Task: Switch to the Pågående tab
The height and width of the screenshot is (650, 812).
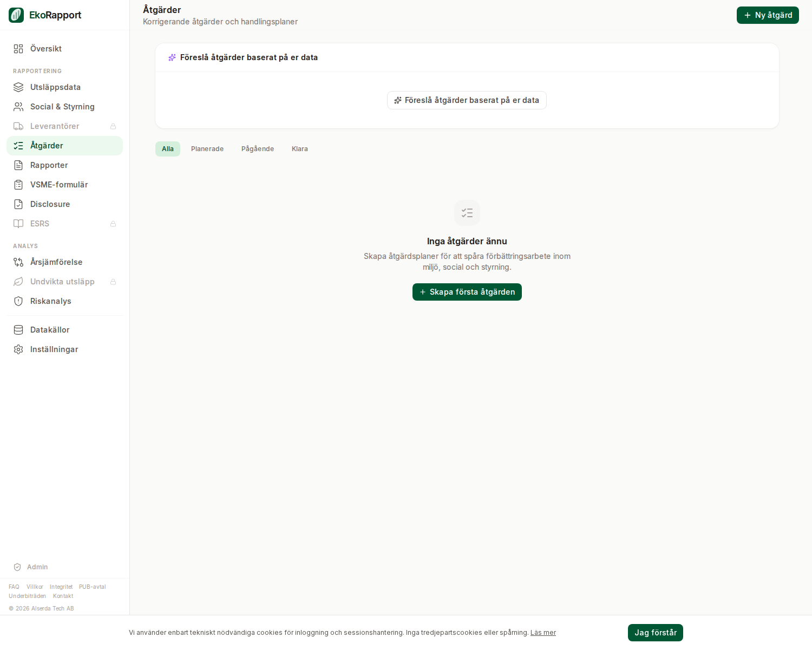Action: pos(258,149)
